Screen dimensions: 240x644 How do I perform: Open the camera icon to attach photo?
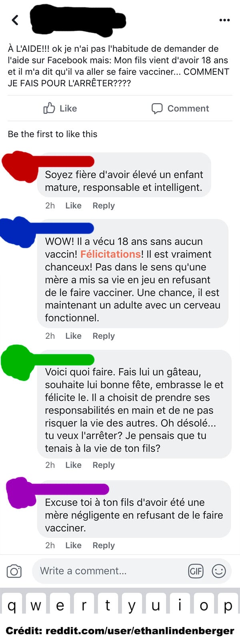coord(14,571)
